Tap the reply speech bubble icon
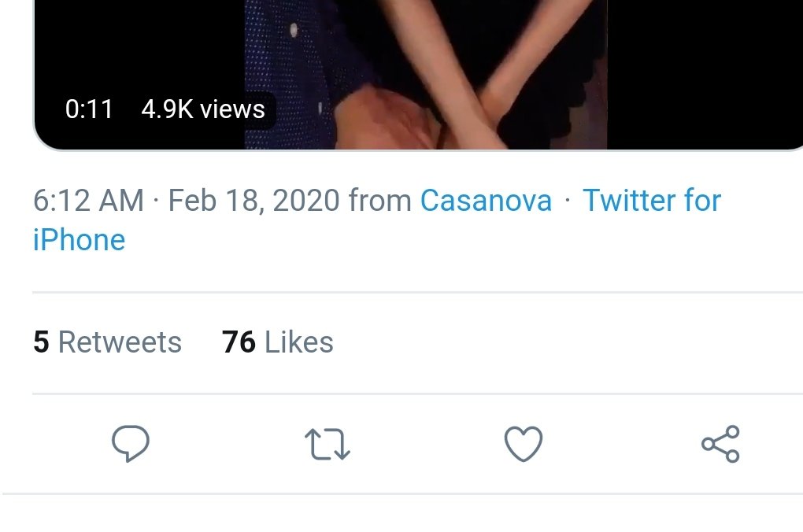The image size is (803, 532). point(131,443)
